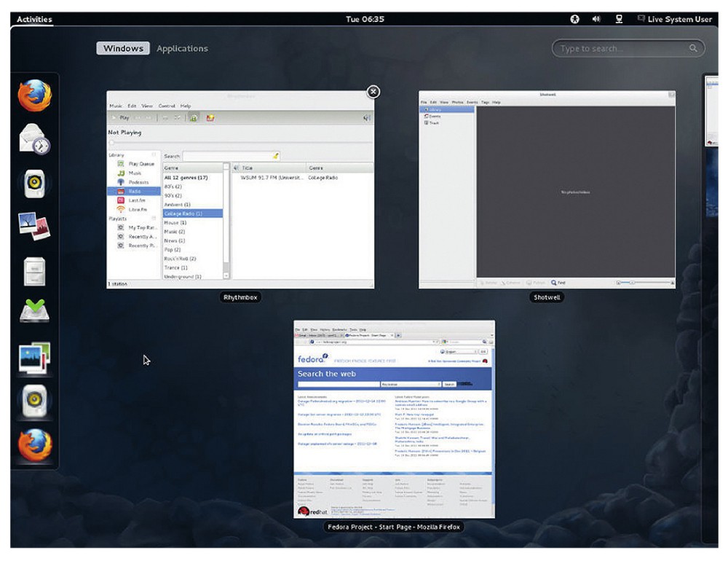Viewport: 728px width, 561px height.
Task: Open the file cabinet icon in dash
Action: click(34, 271)
